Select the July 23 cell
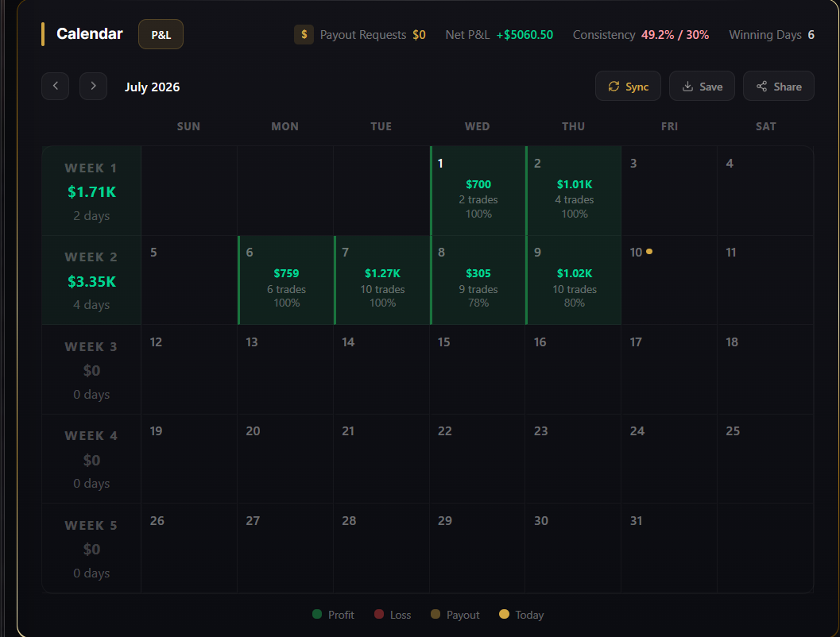The width and height of the screenshot is (840, 637). coord(573,459)
